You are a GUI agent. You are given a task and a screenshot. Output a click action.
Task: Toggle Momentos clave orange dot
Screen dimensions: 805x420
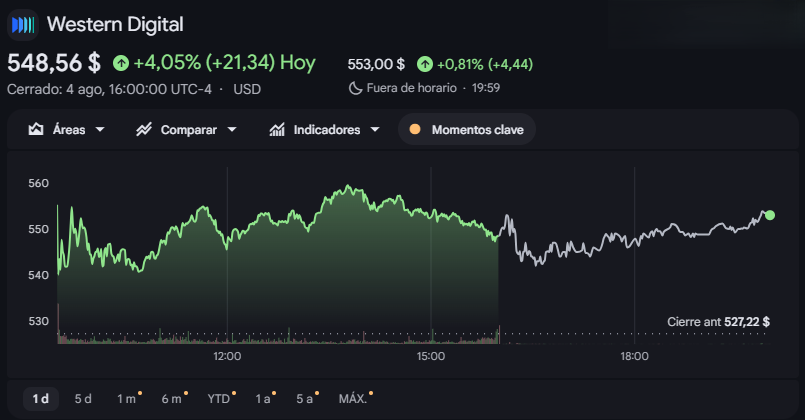[415, 129]
